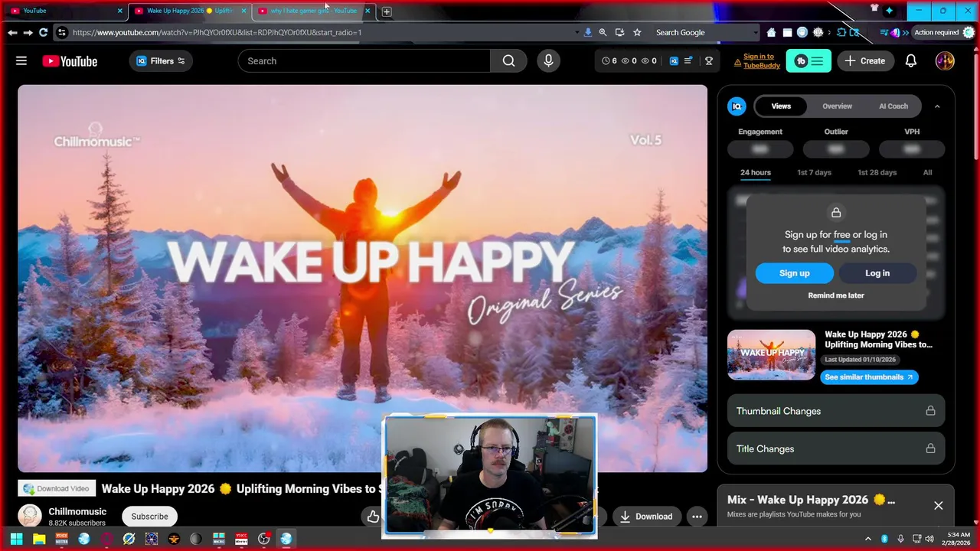The image size is (980, 551).
Task: Expand the address bar history dropdown arrow
Action: point(577,32)
